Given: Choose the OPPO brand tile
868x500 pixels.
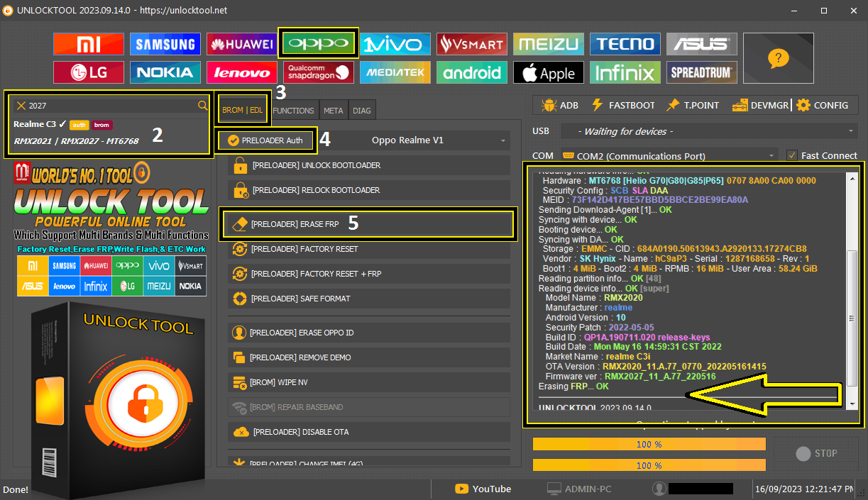Looking at the screenshot, I should click(x=318, y=44).
